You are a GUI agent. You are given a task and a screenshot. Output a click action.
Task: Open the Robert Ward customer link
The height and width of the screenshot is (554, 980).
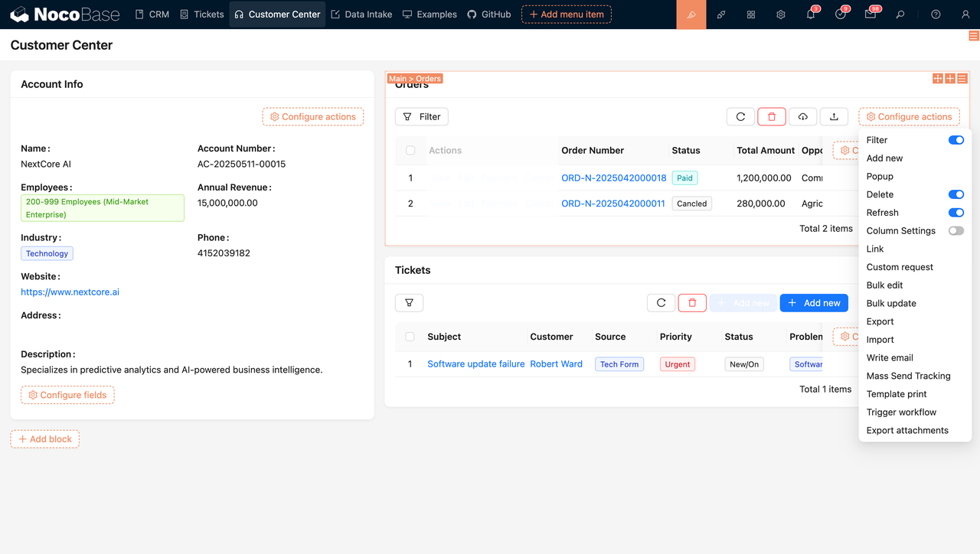[x=556, y=364]
